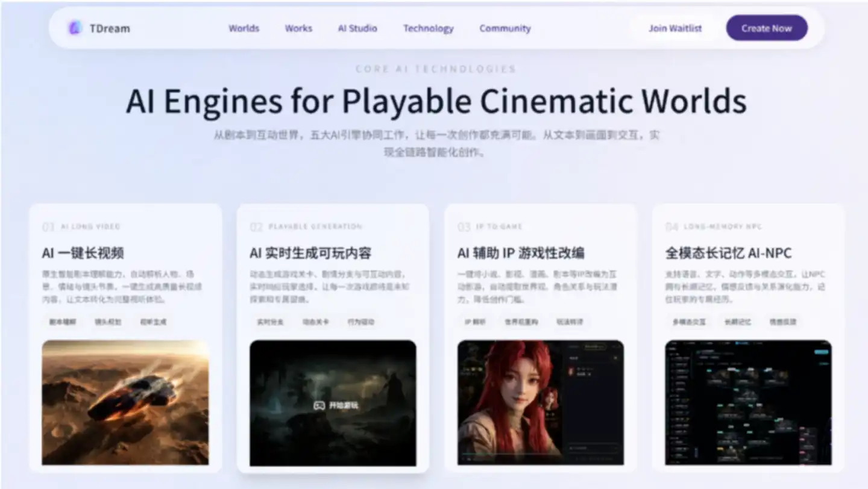868x489 pixels.
Task: Select the 镜头规划 tag
Action: click(108, 322)
